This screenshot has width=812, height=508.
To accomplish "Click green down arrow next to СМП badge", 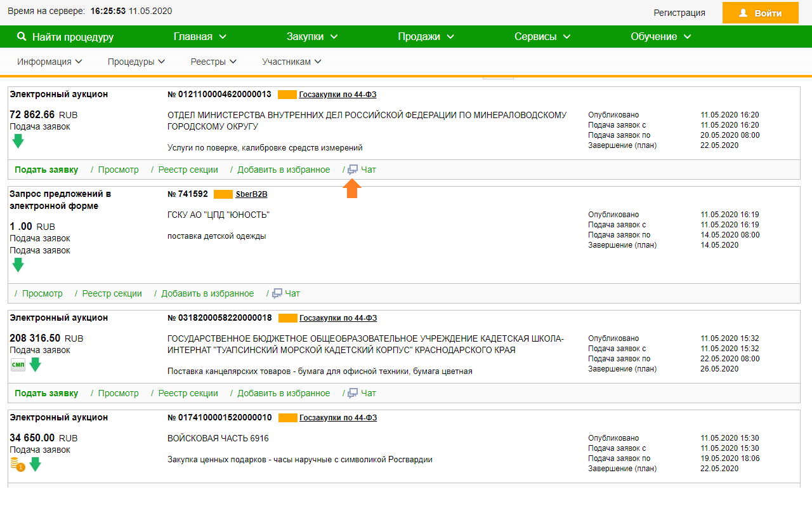I will pos(35,364).
